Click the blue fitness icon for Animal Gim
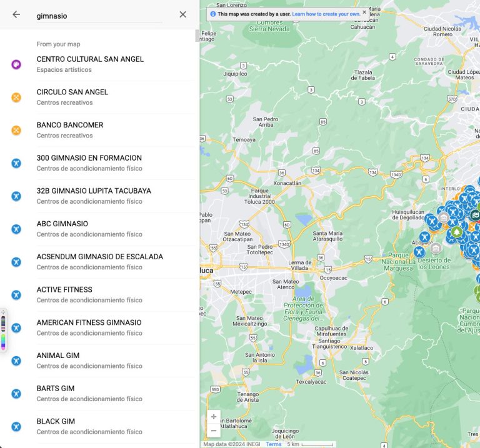The image size is (480, 448). (16, 361)
